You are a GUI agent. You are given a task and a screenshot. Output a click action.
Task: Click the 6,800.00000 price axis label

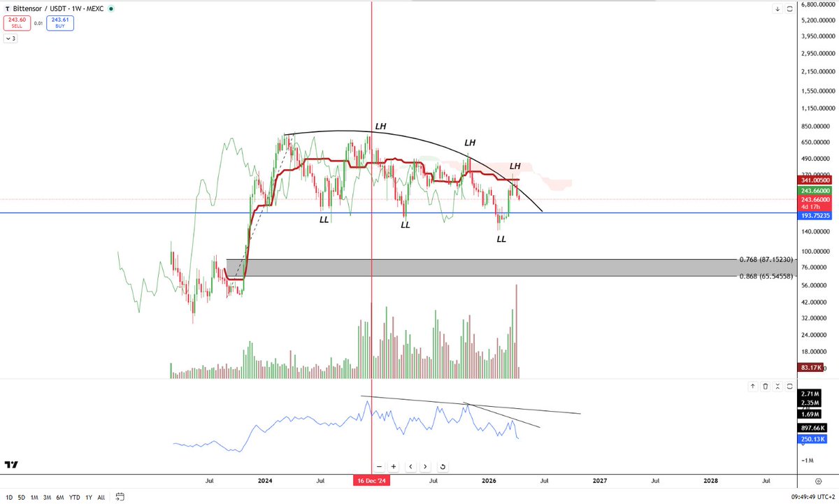819,4
